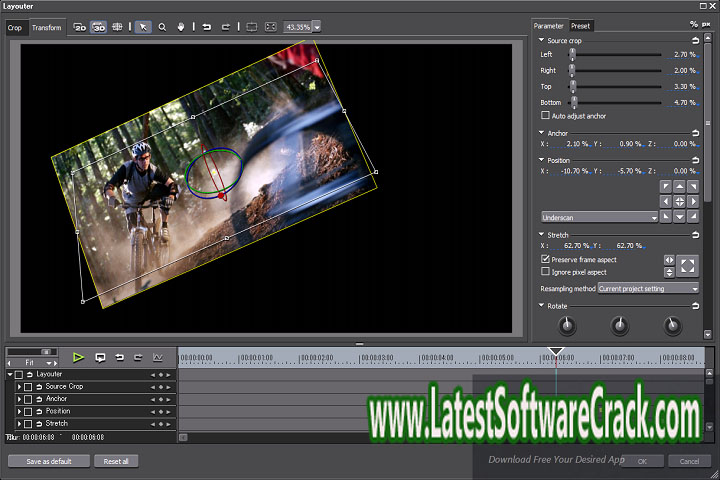Switch units to px
Image resolution: width=720 pixels, height=480 pixels.
click(x=706, y=24)
